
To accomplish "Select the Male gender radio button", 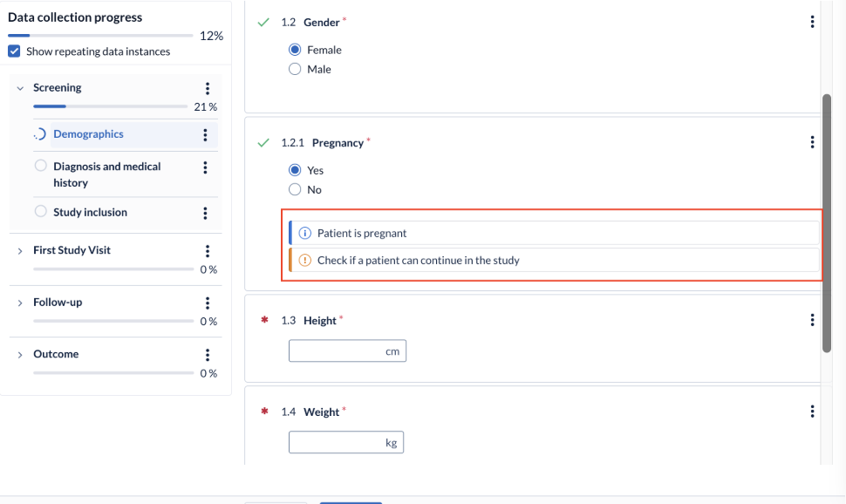I will (295, 69).
